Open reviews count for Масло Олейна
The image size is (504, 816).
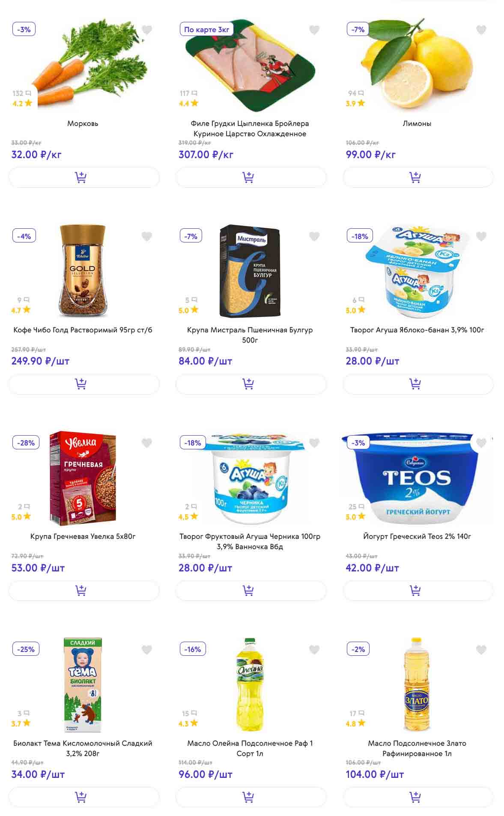(189, 714)
